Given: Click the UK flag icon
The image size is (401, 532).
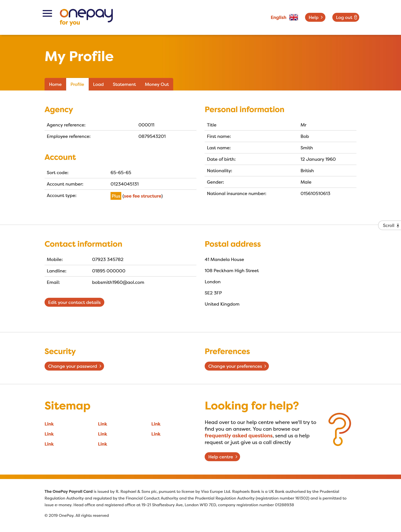Looking at the screenshot, I should 293,17.
